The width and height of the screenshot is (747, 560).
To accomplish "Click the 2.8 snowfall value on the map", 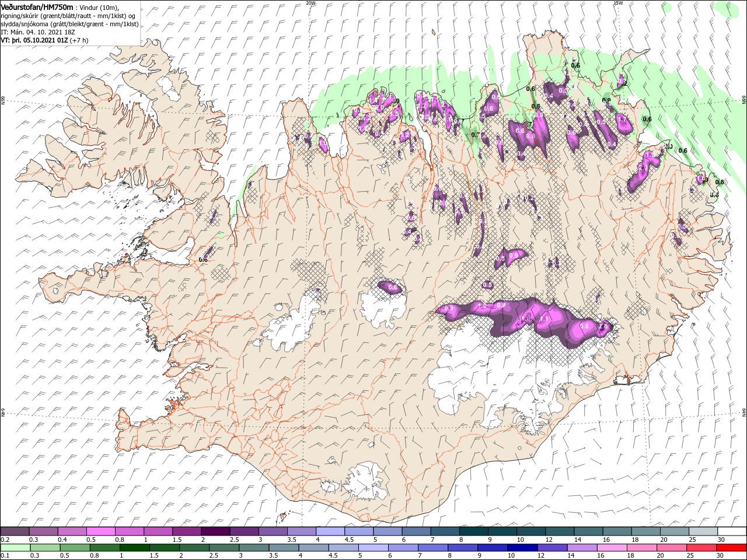I will (603, 326).
